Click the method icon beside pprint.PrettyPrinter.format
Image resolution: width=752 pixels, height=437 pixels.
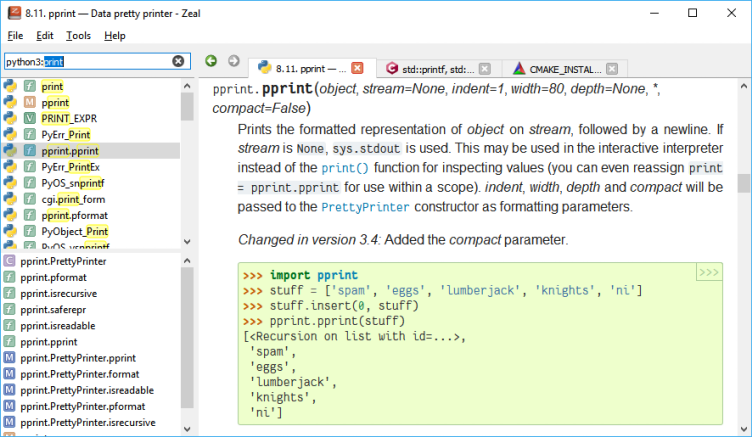[9, 374]
